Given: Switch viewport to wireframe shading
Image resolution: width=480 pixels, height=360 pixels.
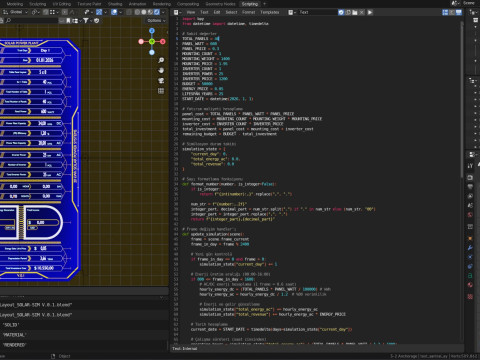Looking at the screenshot, I should tap(137, 12).
